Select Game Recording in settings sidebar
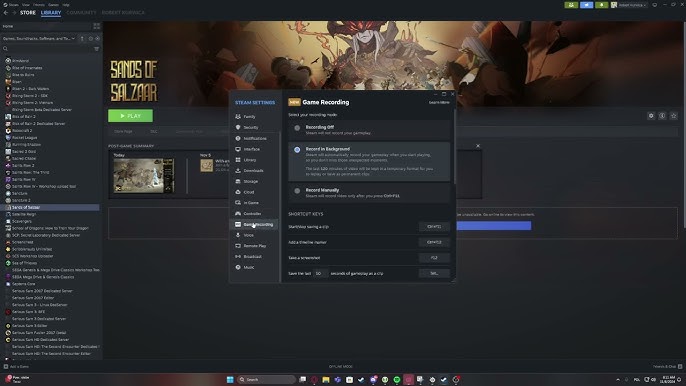The image size is (686, 386). pyautogui.click(x=255, y=225)
